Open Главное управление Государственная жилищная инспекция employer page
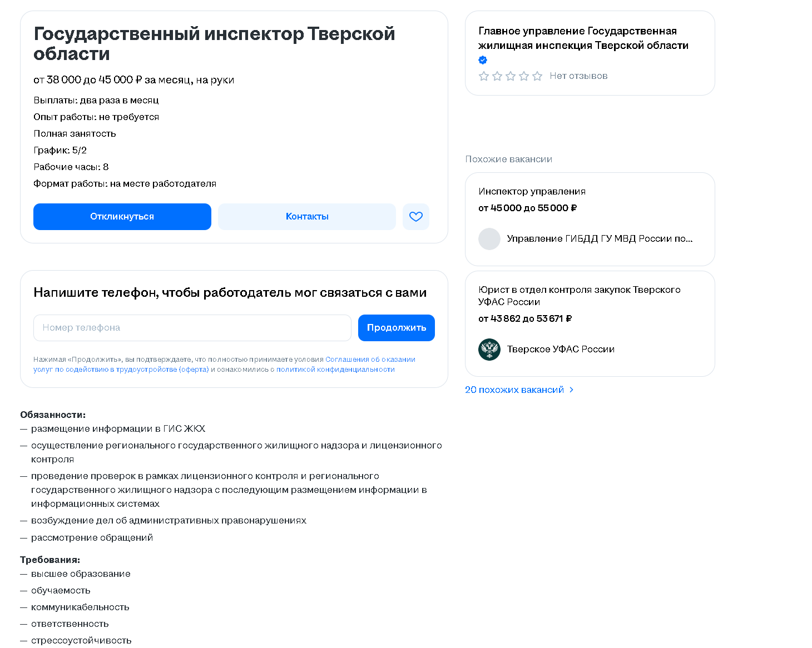 583,38
